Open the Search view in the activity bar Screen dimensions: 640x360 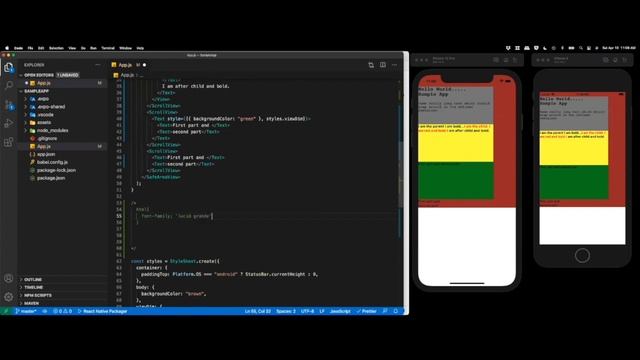(8, 85)
